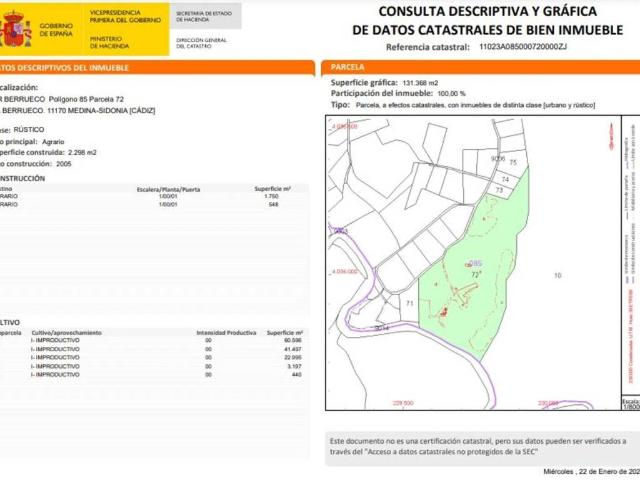640x480 pixels.
Task: Click parcel number 71 on the map
Action: (x=410, y=303)
